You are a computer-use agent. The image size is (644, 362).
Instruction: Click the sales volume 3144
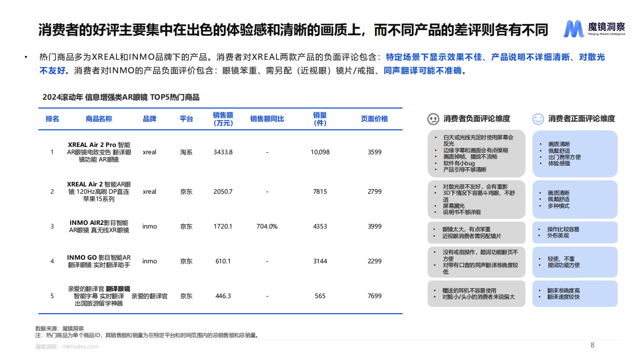(320, 261)
